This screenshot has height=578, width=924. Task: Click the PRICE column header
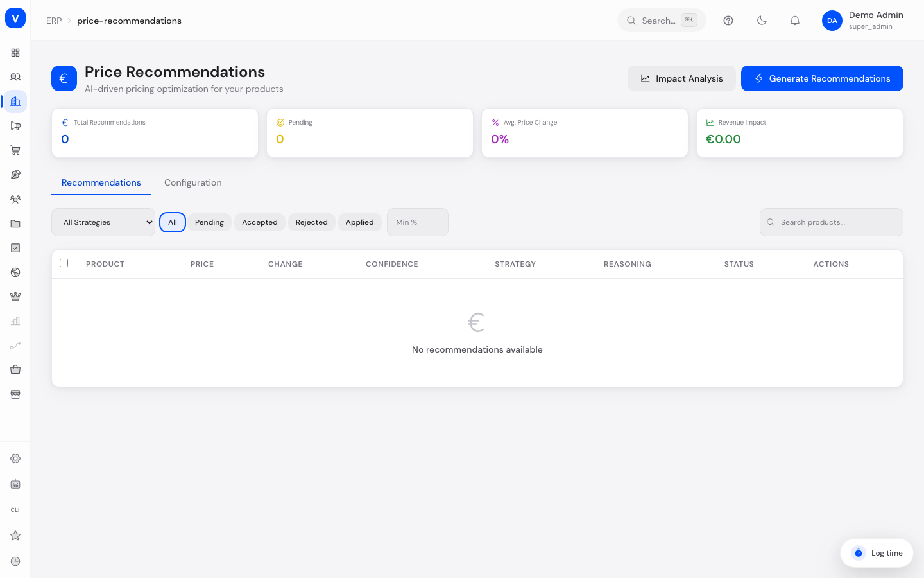202,264
